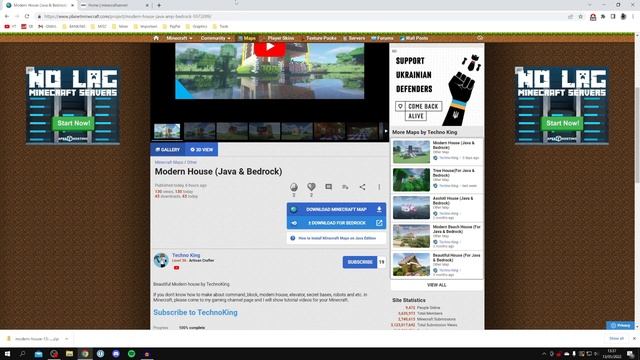
Task: Open the Minecraft dropdown in navigation bar
Action: point(179,38)
